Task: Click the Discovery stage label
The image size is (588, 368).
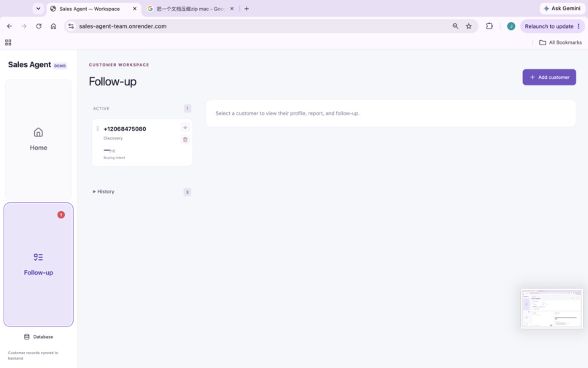Action: 113,138
